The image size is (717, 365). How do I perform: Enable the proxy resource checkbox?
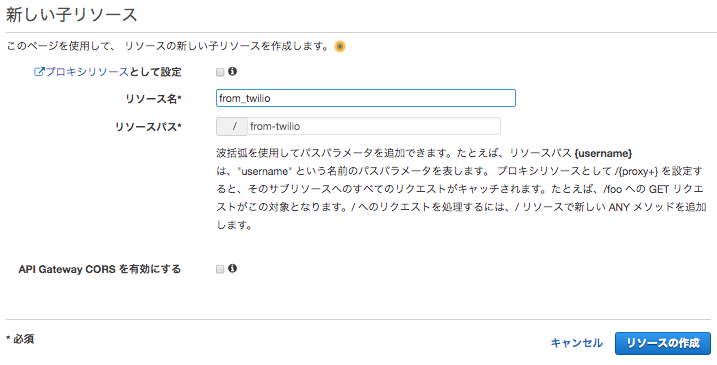[x=220, y=72]
